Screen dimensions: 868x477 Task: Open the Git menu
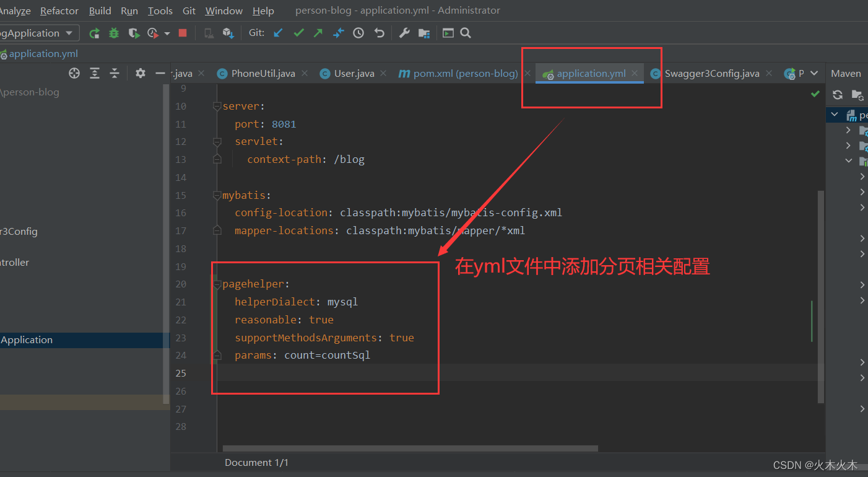(189, 11)
